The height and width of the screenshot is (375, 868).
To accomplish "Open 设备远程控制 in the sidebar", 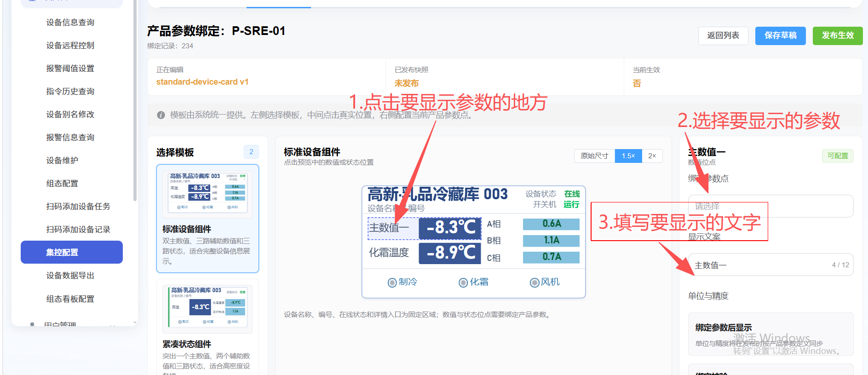I will (70, 46).
